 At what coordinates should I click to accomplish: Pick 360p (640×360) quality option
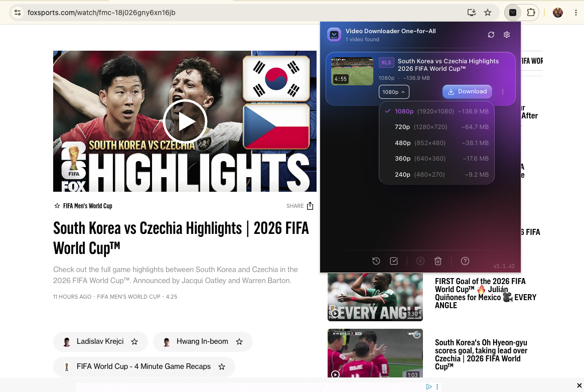click(x=436, y=159)
